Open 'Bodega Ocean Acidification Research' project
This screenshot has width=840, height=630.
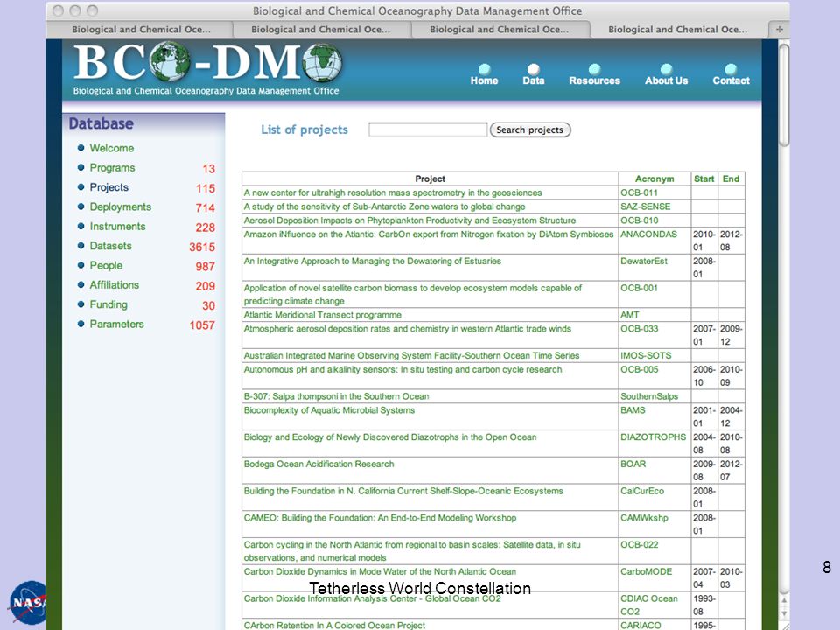pos(318,464)
